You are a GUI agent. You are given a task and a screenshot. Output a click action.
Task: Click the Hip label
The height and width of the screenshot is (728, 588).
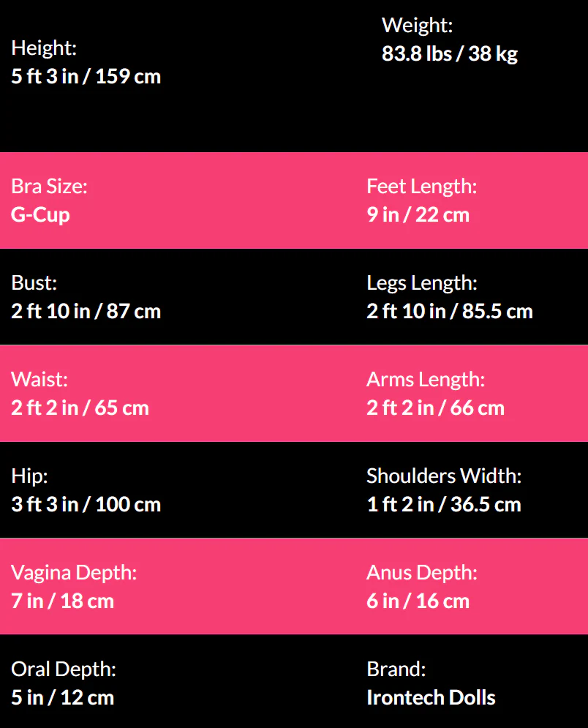pyautogui.click(x=29, y=476)
